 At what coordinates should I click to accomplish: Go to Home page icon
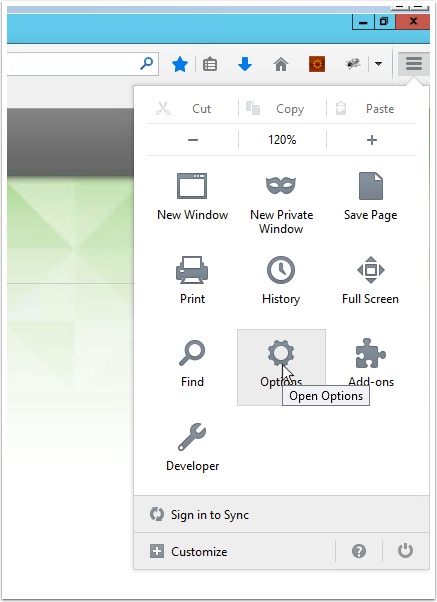click(281, 64)
